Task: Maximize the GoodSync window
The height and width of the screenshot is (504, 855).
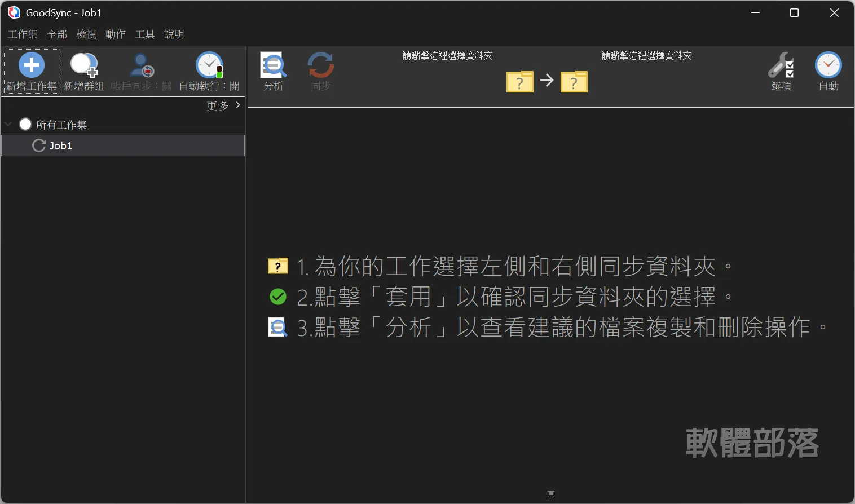Action: [794, 13]
